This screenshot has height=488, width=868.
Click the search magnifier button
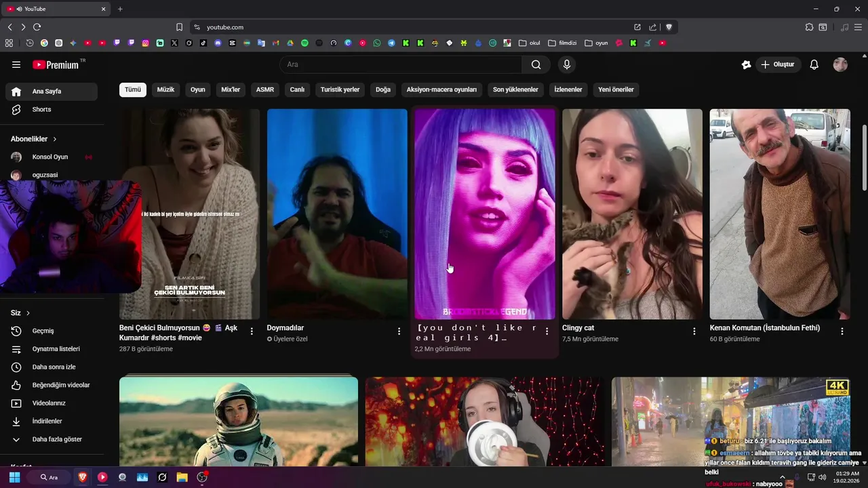point(536,64)
